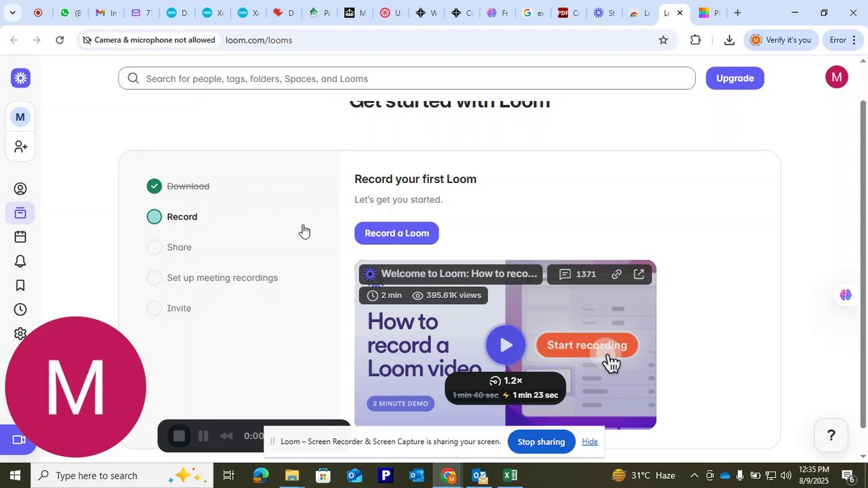Screen dimensions: 868x488
Task: Click the Windows Start button
Action: 15,475
